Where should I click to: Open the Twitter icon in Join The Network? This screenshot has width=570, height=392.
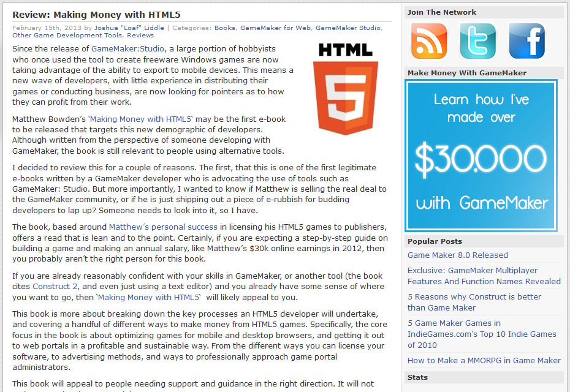point(478,41)
